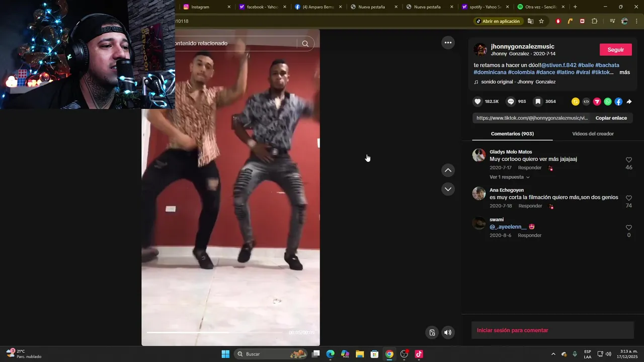Expand description with 'más' link

tap(624, 72)
